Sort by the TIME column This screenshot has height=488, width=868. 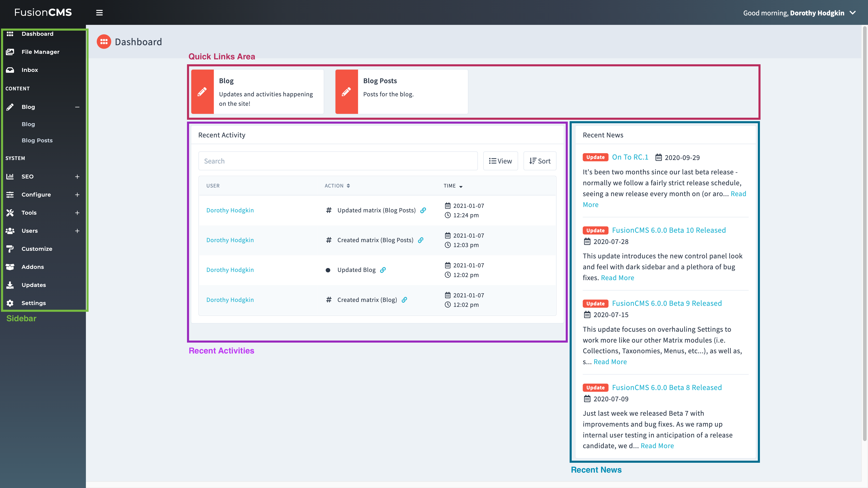[x=453, y=186]
